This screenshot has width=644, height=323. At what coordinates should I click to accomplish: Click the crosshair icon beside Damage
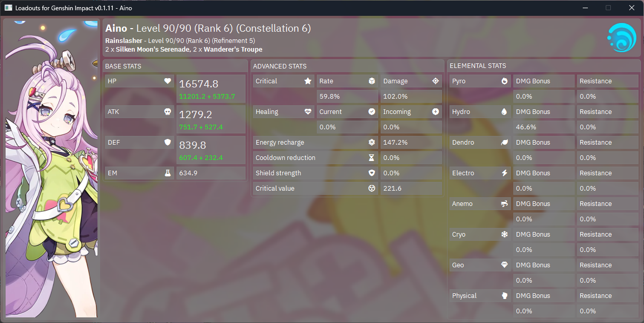tap(435, 81)
